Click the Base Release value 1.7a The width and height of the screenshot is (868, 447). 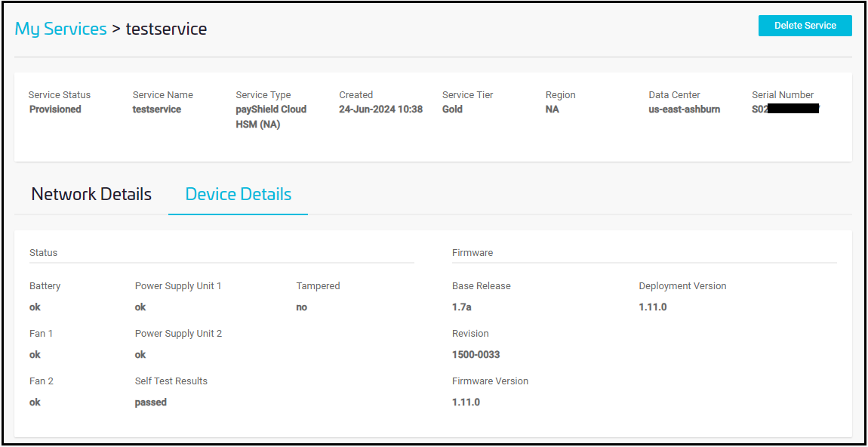point(462,307)
